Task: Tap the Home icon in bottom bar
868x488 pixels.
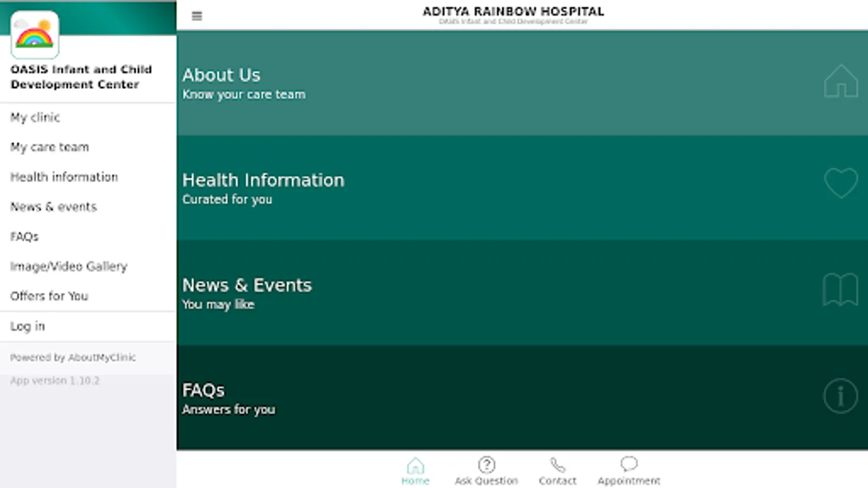Action: tap(416, 465)
